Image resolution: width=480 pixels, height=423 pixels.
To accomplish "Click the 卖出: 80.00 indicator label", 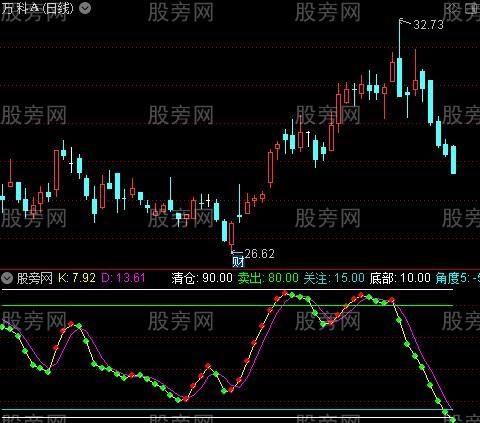I will (268, 278).
